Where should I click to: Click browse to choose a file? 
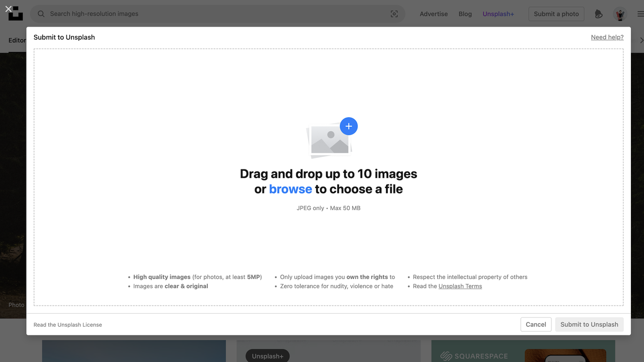point(290,189)
